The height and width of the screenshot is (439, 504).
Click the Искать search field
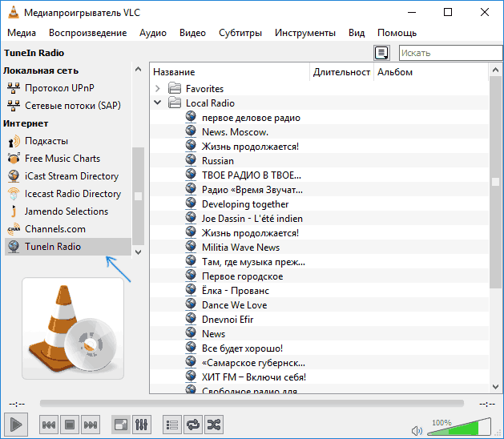click(450, 53)
